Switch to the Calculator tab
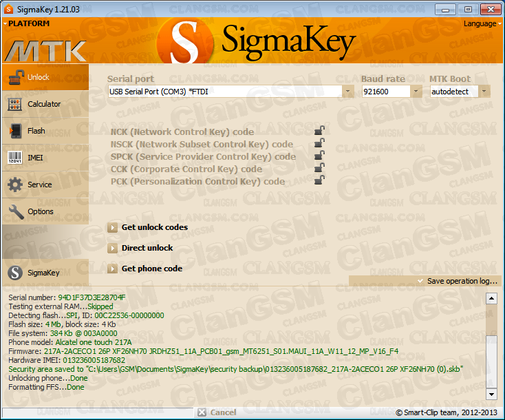This screenshot has width=505, height=420. [44, 104]
